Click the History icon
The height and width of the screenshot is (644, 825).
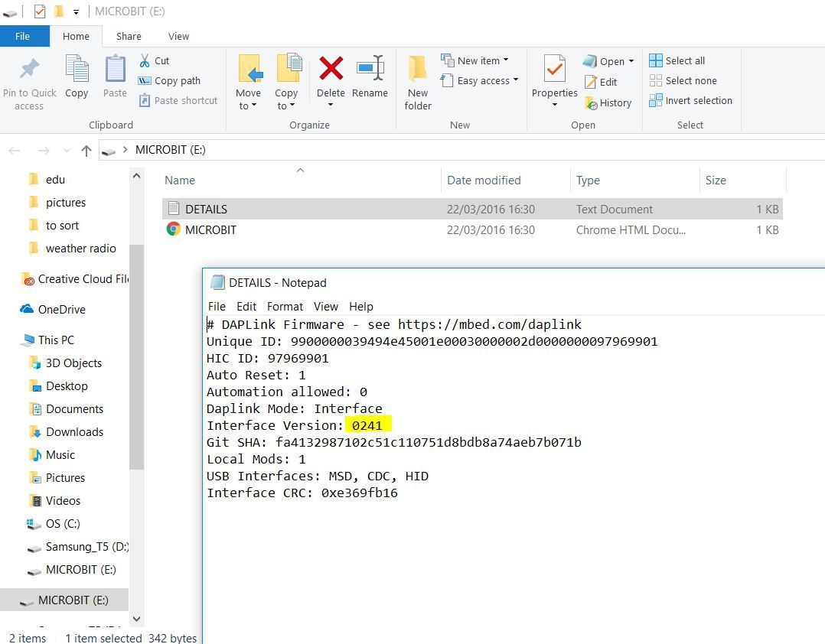pyautogui.click(x=591, y=103)
